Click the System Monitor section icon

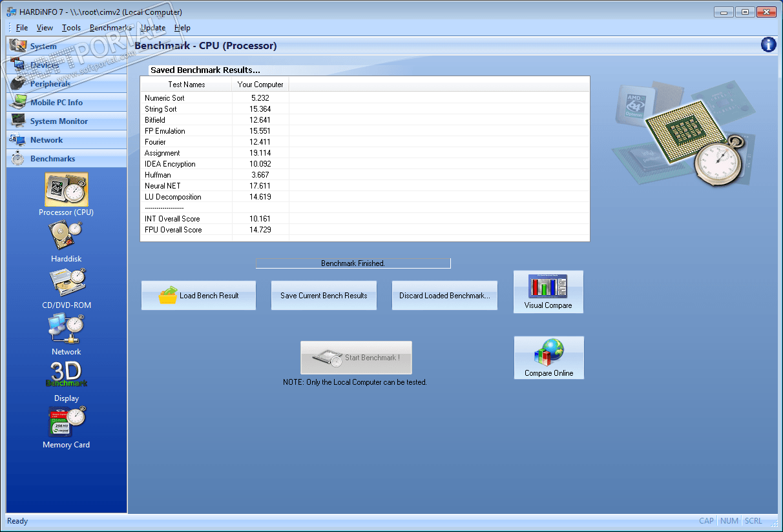pyautogui.click(x=19, y=121)
